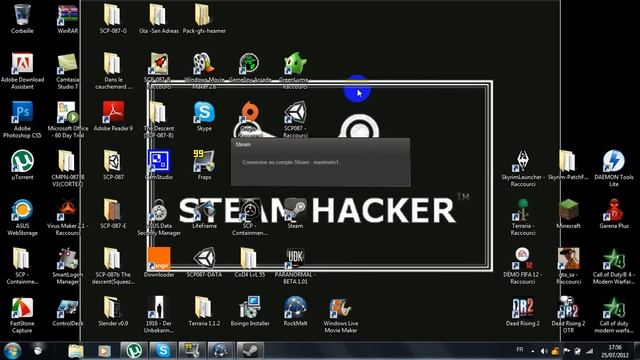Open Adobe Download Assistant shortcut
Viewport: 640px width, 360px height.
click(22, 71)
